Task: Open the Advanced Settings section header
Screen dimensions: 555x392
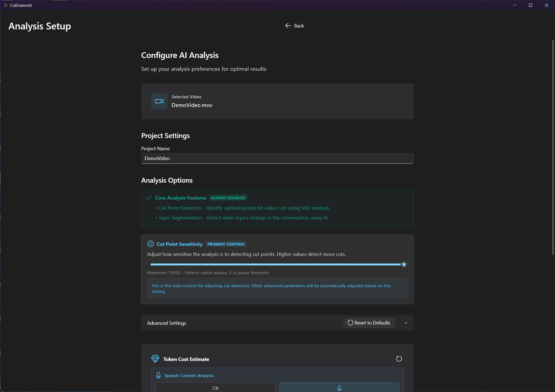Action: coord(166,323)
